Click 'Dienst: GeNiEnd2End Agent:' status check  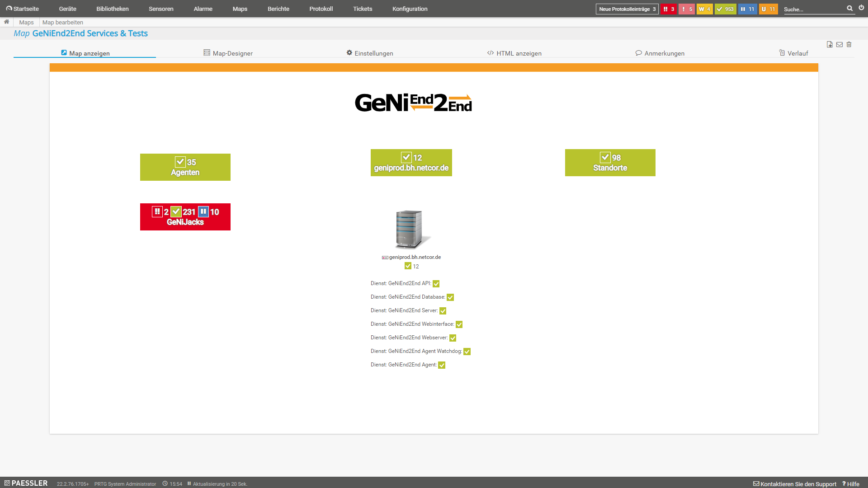442,365
